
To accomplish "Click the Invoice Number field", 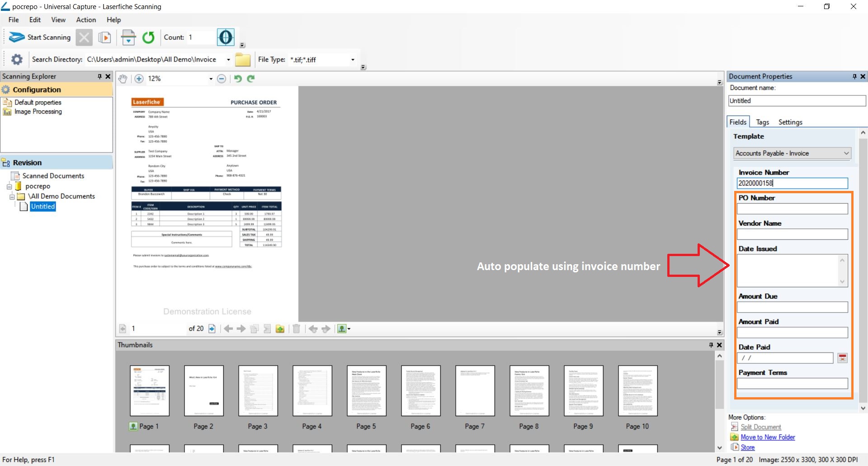I will (792, 183).
